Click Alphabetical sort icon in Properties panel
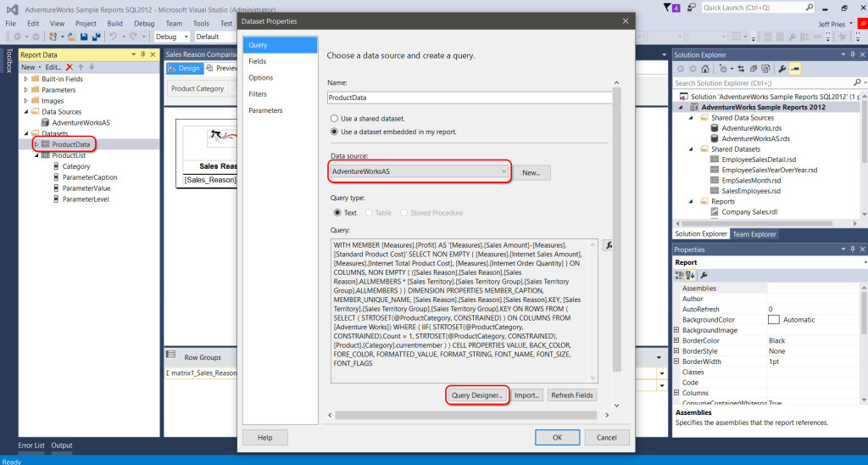 tap(690, 275)
